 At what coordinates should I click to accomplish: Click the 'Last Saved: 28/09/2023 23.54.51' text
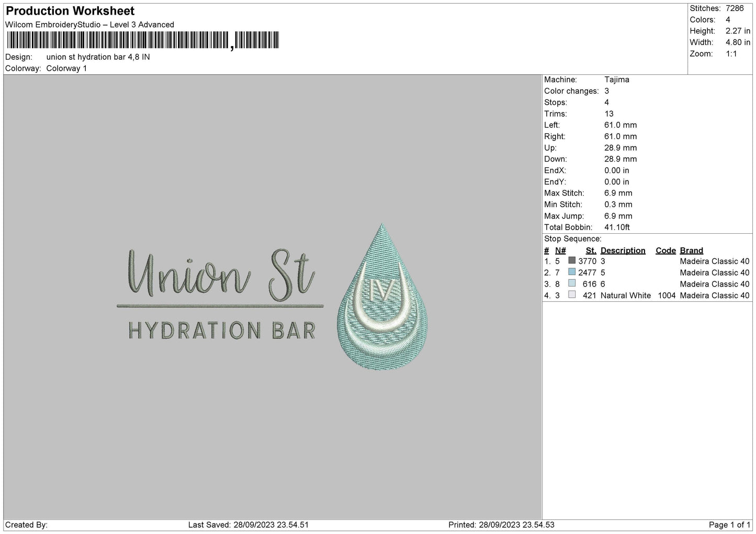249,525
